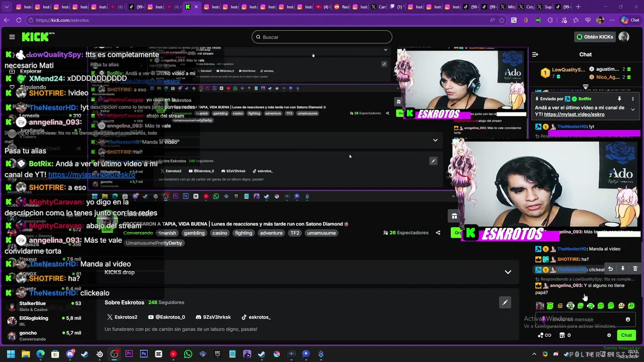Switch to the 'Mitc' browser tab
Viewport: 644px width, 362px height.
click(x=508, y=7)
